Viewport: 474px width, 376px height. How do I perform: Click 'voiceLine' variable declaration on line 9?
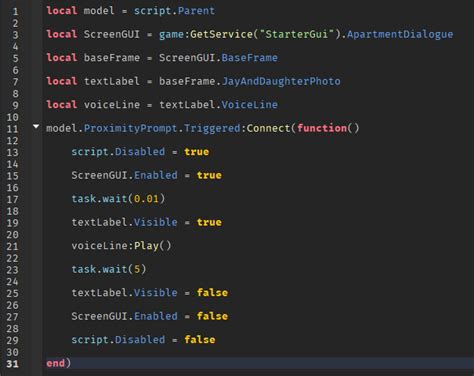point(112,105)
